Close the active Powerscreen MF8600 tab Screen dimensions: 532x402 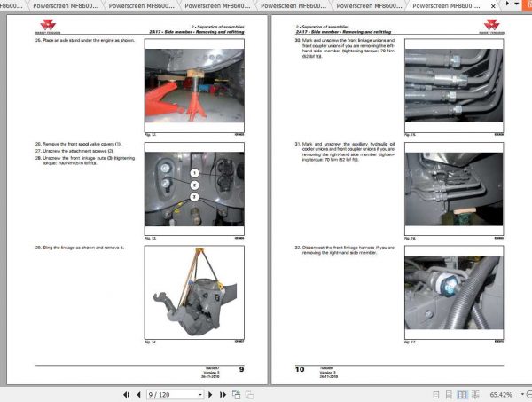coord(493,6)
